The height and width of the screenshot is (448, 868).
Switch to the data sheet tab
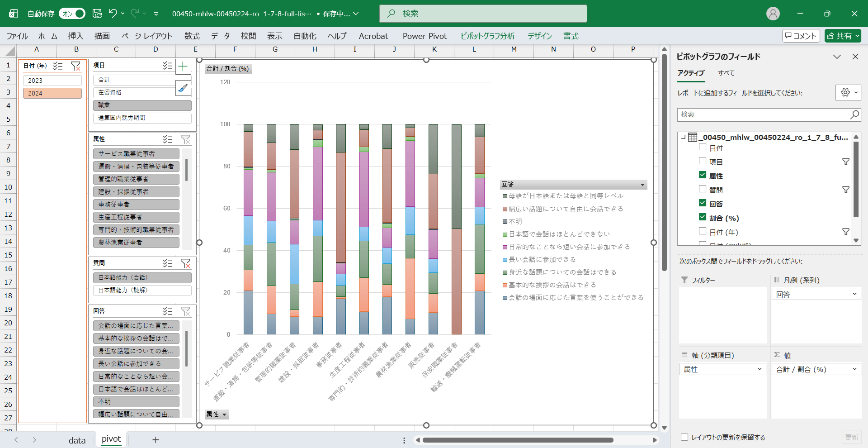(x=77, y=440)
